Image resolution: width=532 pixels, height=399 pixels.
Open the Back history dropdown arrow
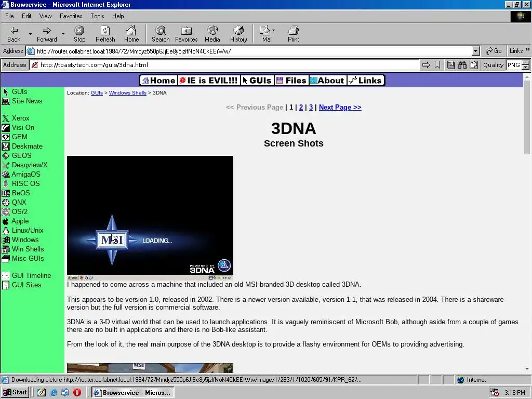pos(30,34)
